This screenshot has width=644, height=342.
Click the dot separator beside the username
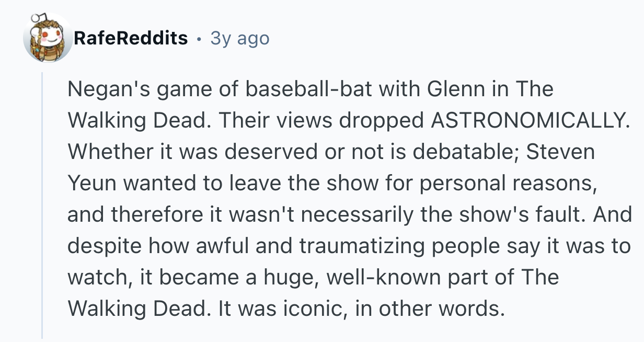[x=199, y=38]
